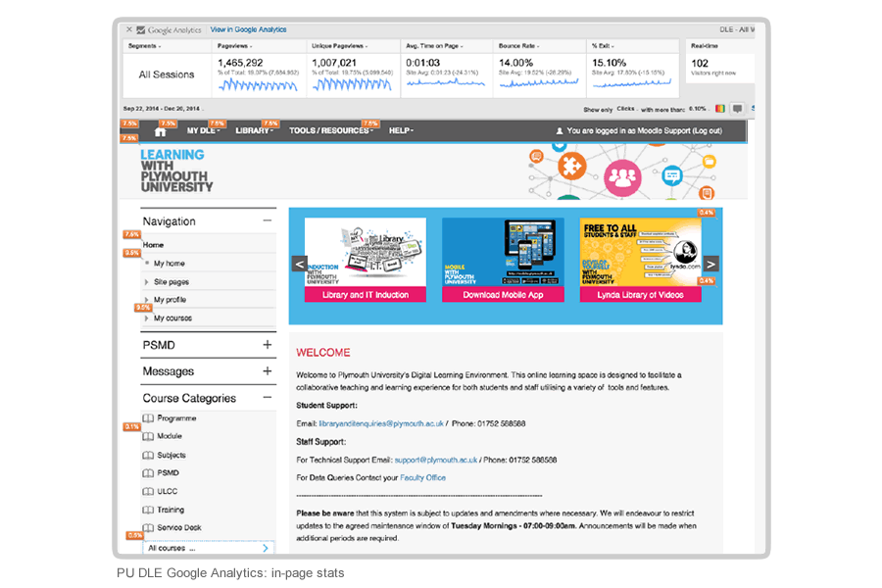Screen dimensions: 882x588
Task: Open the Sep 22 - Dec 20 date range selector
Action: (161, 106)
